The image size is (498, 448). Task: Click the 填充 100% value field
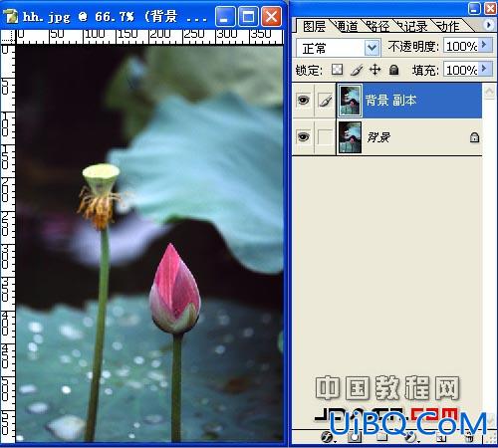click(x=461, y=70)
